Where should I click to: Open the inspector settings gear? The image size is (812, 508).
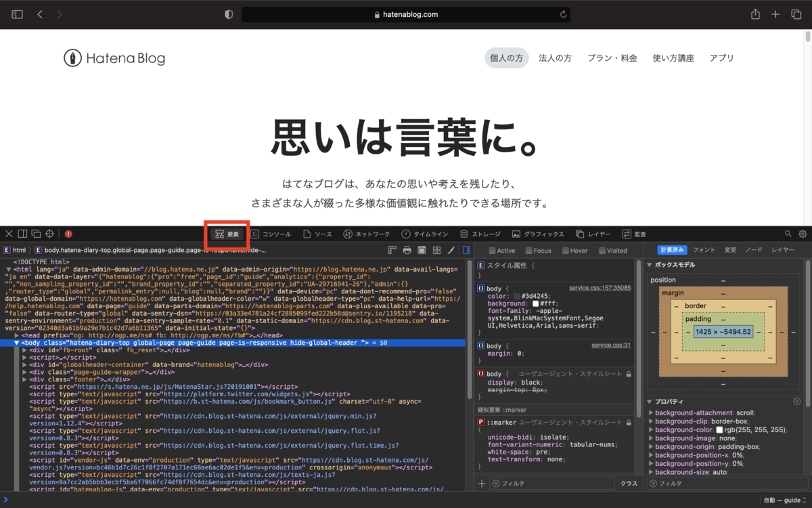point(803,234)
